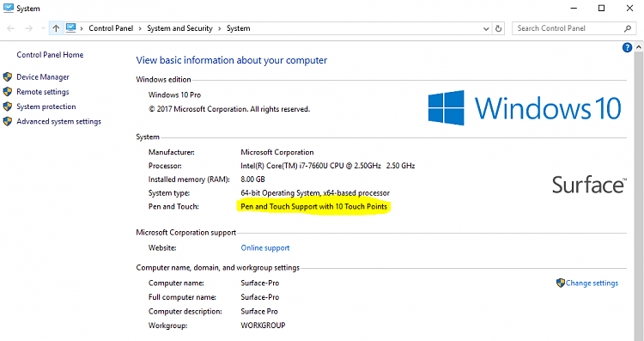Screen dimensions: 644x341
Task: Select the 2017 Microsoft copyright line
Action: 229,109
